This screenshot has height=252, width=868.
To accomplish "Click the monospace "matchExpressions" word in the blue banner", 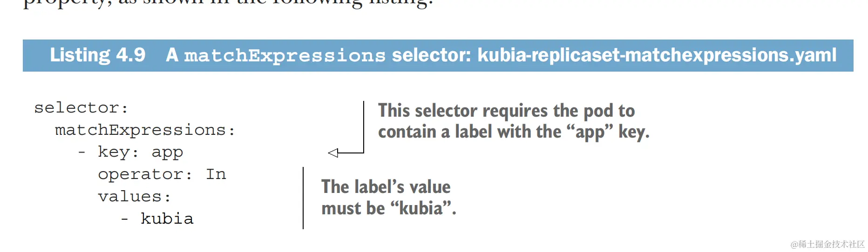I will click(285, 56).
